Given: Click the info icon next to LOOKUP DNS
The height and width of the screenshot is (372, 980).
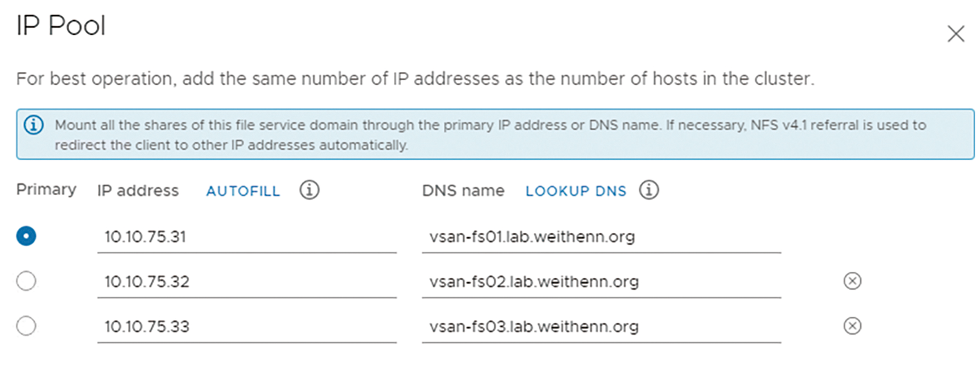Looking at the screenshot, I should click(x=649, y=191).
